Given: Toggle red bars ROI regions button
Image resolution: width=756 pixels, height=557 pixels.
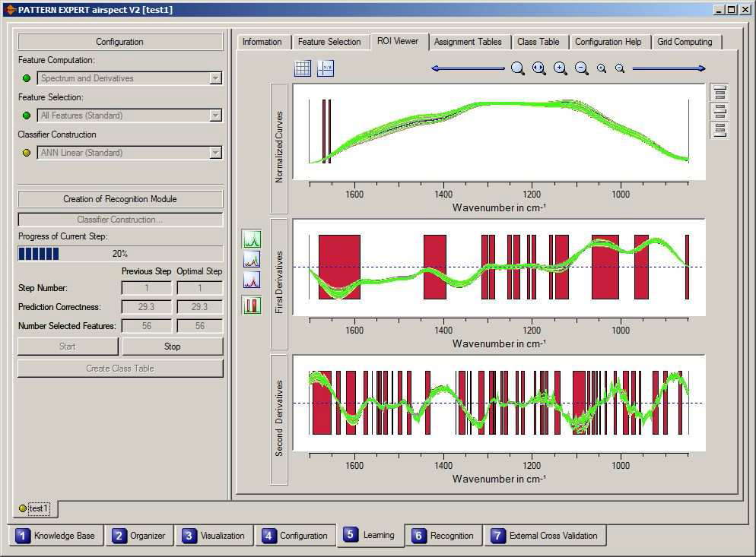Looking at the screenshot, I should 252,305.
